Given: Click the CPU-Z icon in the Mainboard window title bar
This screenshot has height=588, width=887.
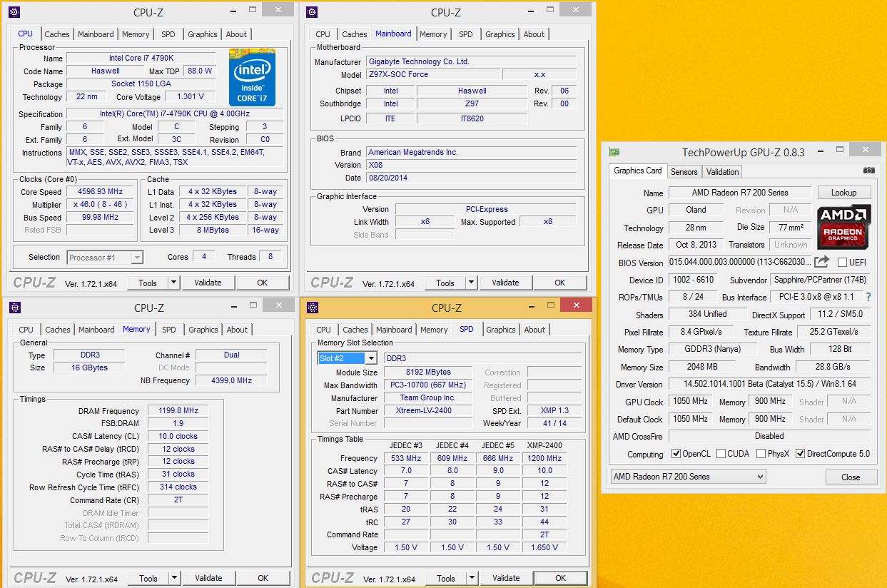Looking at the screenshot, I should (312, 11).
